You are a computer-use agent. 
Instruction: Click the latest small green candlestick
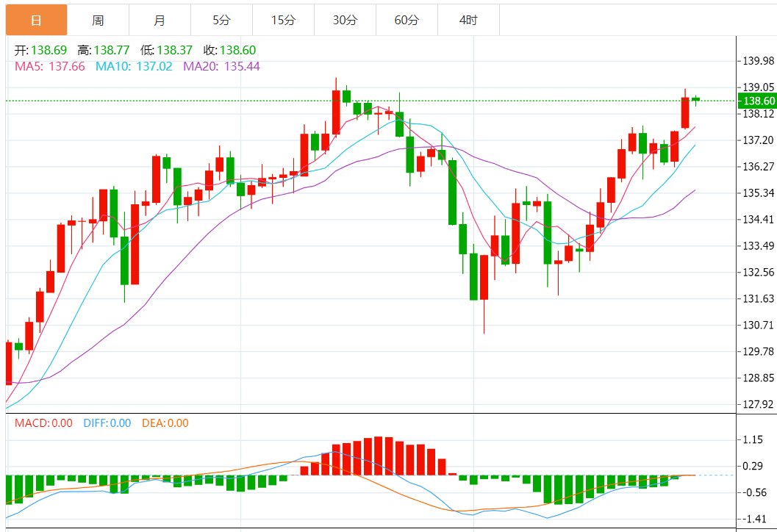click(x=695, y=99)
